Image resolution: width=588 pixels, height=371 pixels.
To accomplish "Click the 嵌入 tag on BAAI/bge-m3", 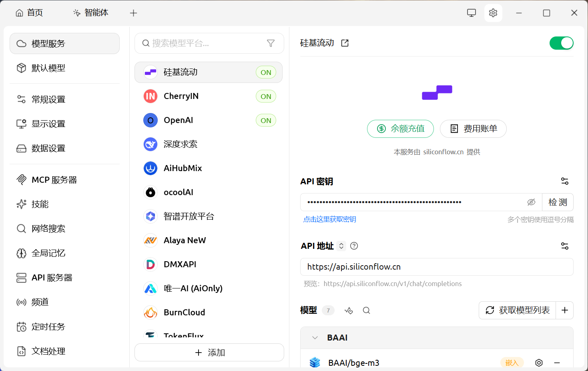I will pos(512,363).
